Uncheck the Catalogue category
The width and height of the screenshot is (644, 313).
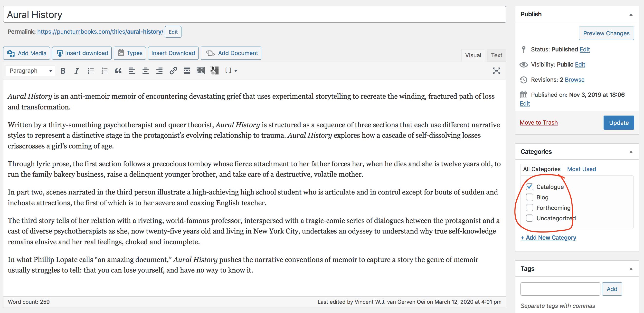tap(530, 187)
